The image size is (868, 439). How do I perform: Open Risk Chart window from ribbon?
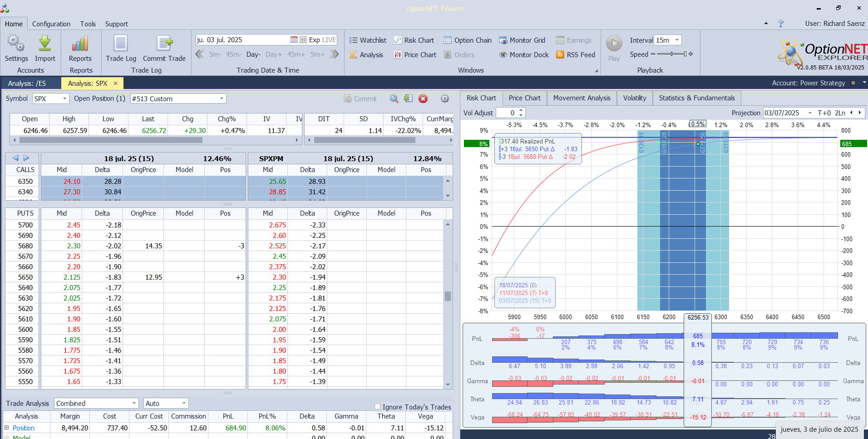coord(414,40)
